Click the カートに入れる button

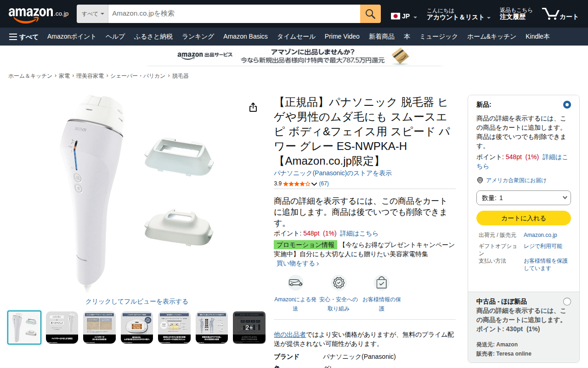click(524, 218)
